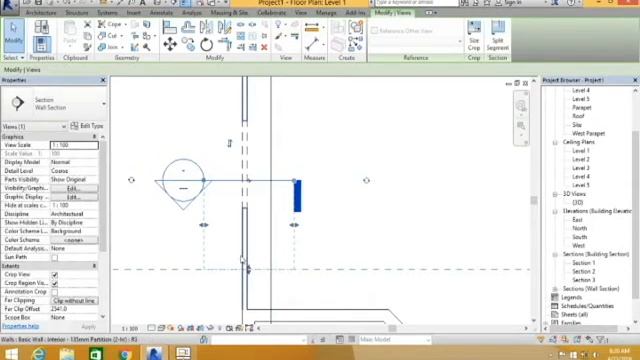Viewport: 640px width, 360px height.
Task: Open the Properties help link
Action: click(20, 327)
